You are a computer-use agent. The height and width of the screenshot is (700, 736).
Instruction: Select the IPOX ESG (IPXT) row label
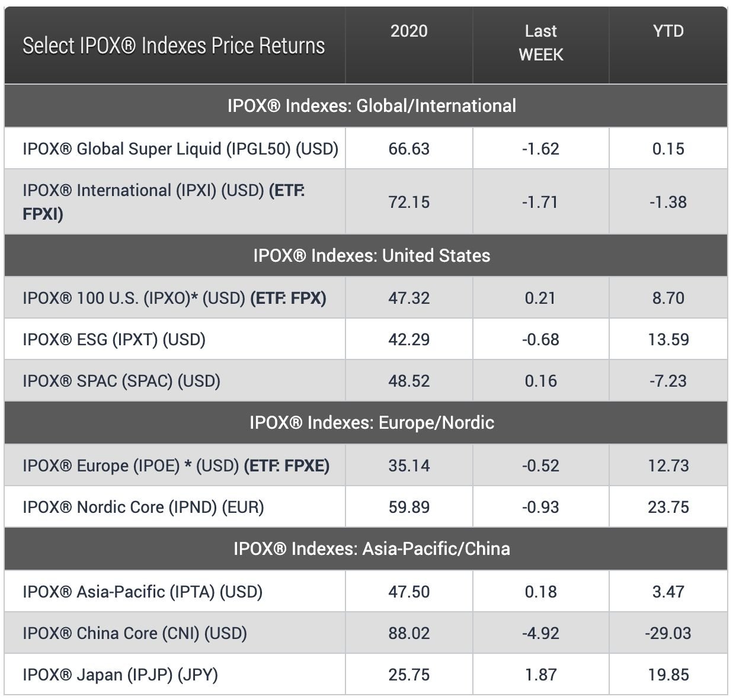[114, 339]
